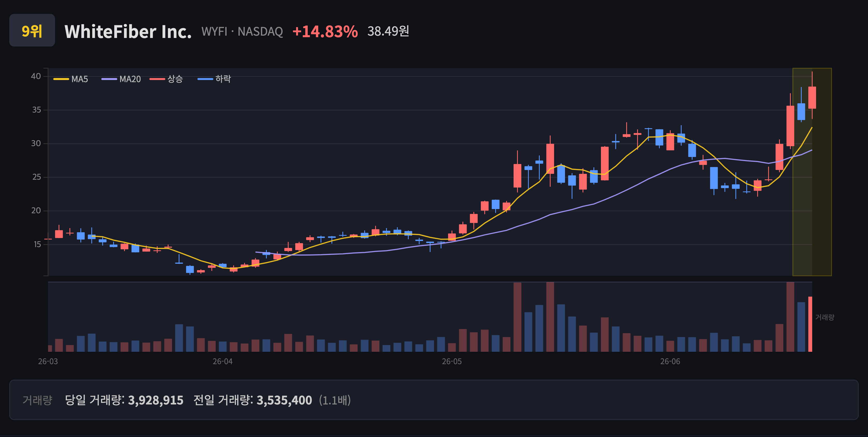Click the 9위 rank badge
Screen dimensions: 868x437
point(32,30)
